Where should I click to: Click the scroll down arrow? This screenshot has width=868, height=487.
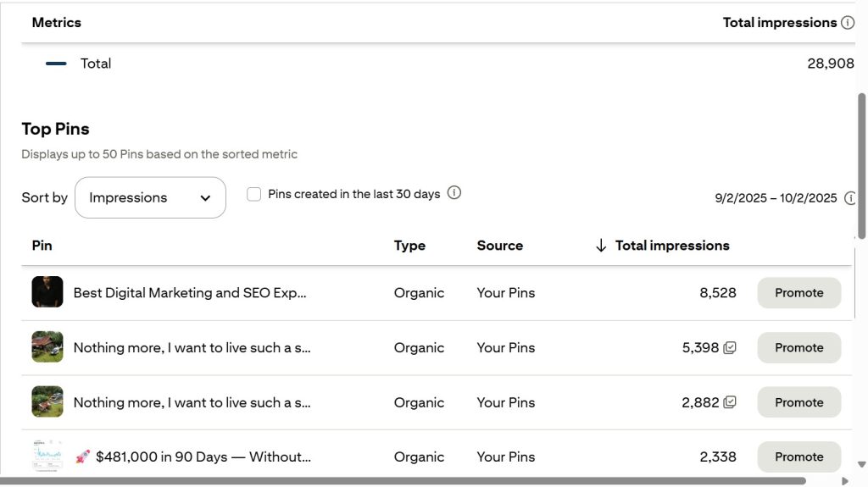pyautogui.click(x=861, y=465)
